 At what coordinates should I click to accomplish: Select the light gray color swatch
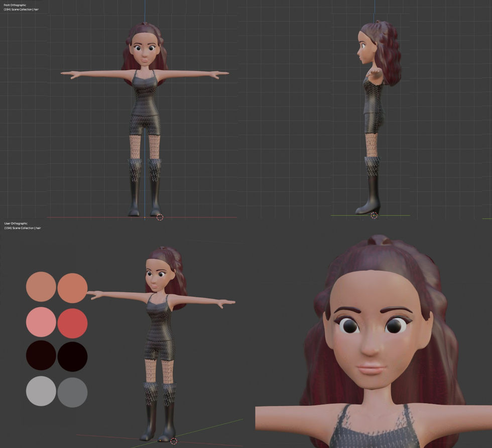coord(41,391)
